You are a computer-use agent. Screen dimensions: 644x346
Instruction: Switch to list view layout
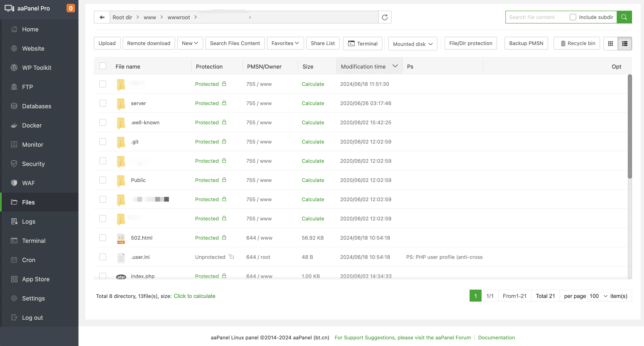pyautogui.click(x=625, y=44)
